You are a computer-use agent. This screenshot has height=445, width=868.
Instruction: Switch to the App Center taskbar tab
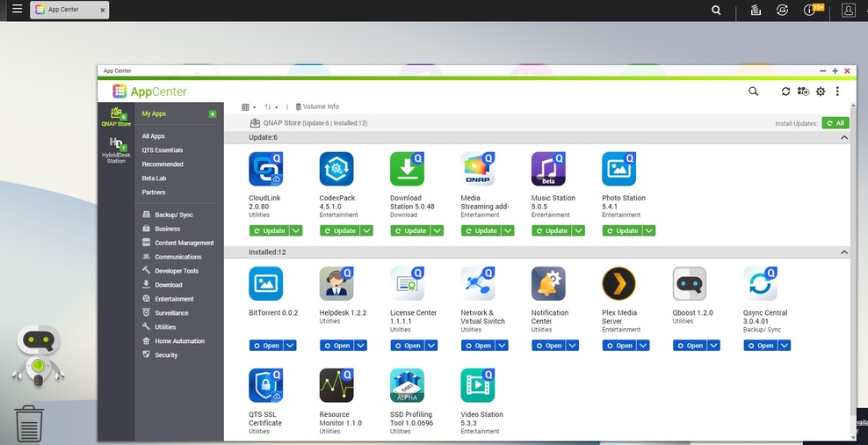69,10
